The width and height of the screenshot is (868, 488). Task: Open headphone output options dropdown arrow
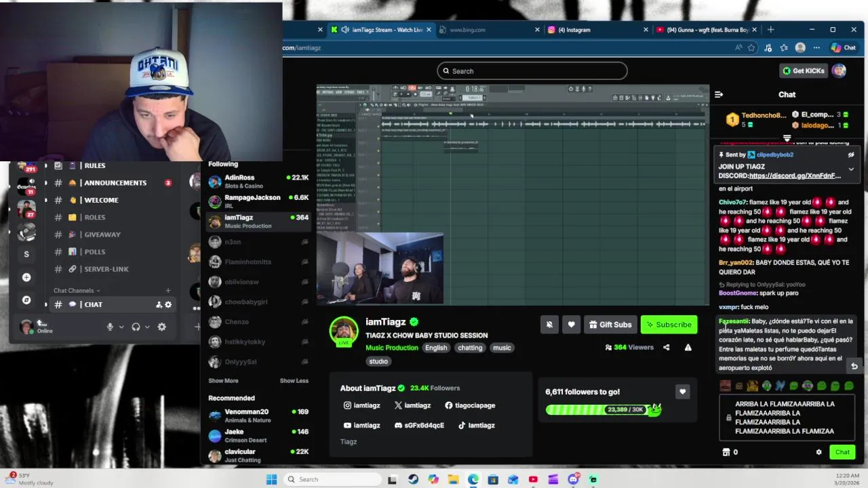coord(147,327)
